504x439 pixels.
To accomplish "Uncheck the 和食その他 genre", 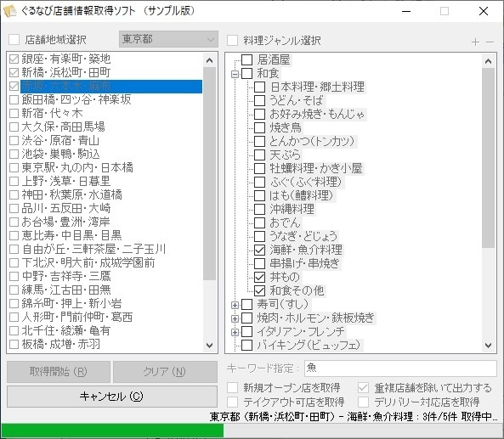I will [x=259, y=290].
